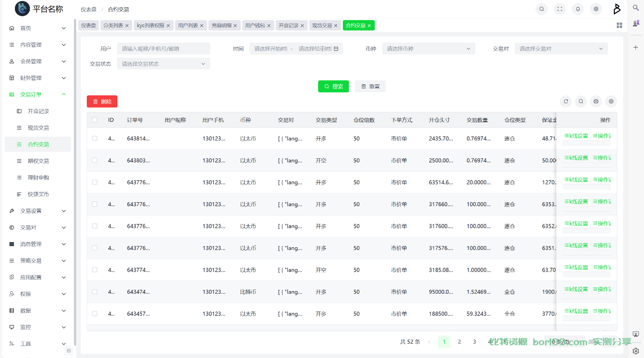
Task: Expand the 消息管理 sidebar menu
Action: point(38,244)
